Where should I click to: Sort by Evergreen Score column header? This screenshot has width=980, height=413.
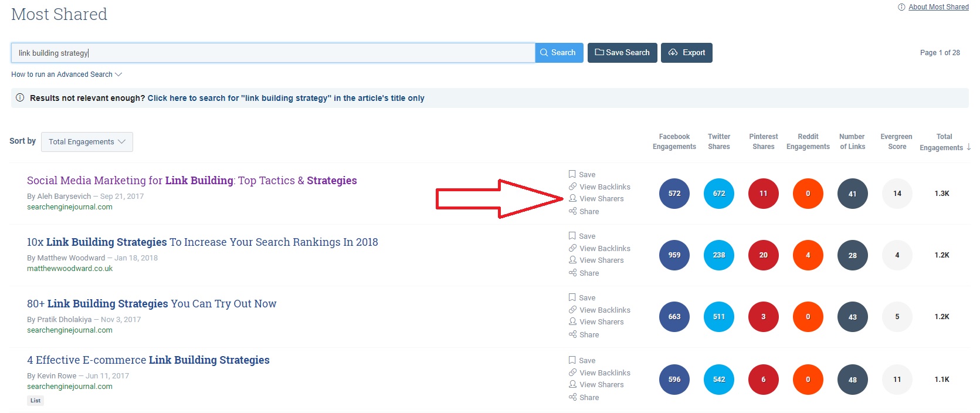(897, 142)
